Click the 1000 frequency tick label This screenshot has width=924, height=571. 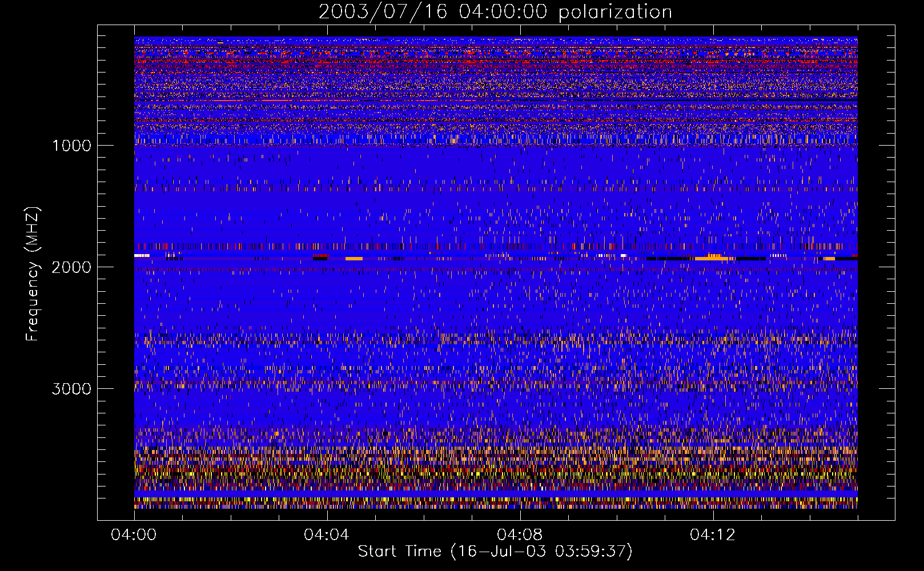[x=71, y=146]
